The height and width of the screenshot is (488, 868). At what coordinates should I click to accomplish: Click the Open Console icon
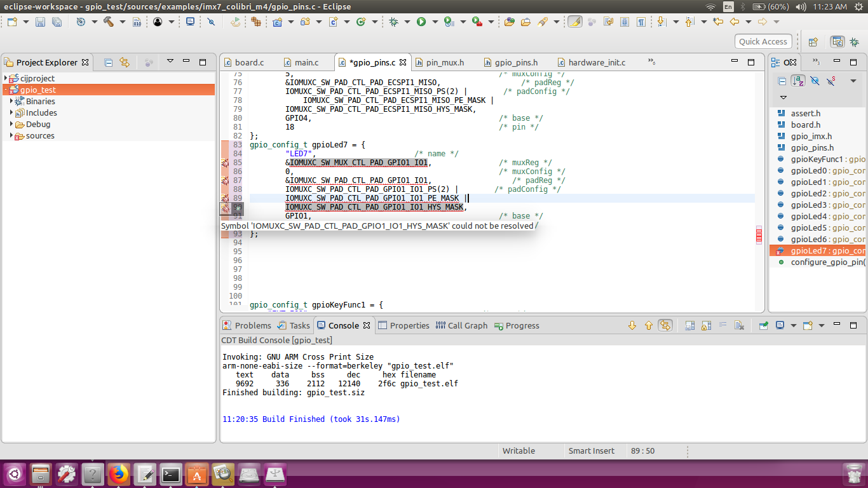tap(808, 325)
